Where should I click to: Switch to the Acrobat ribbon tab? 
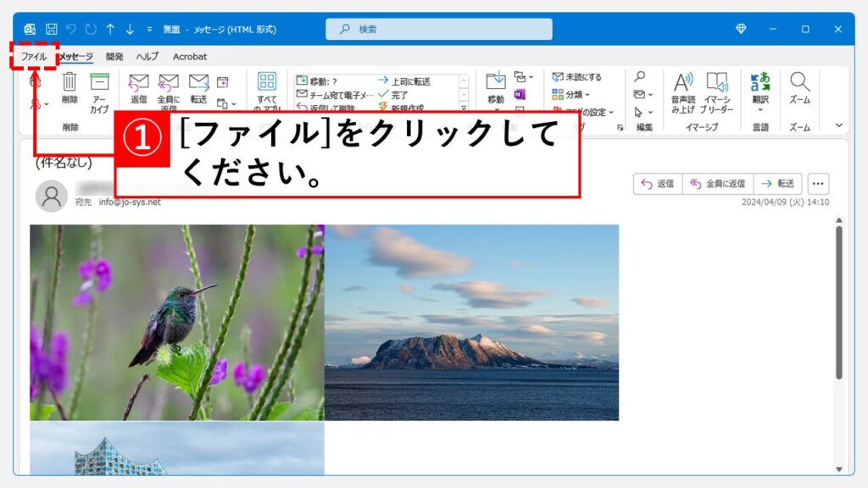click(190, 57)
